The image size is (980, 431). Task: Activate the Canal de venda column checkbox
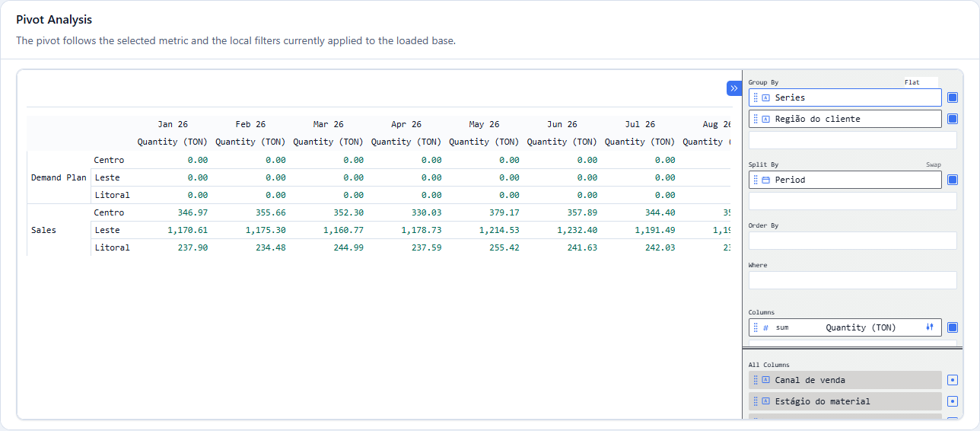tap(953, 380)
